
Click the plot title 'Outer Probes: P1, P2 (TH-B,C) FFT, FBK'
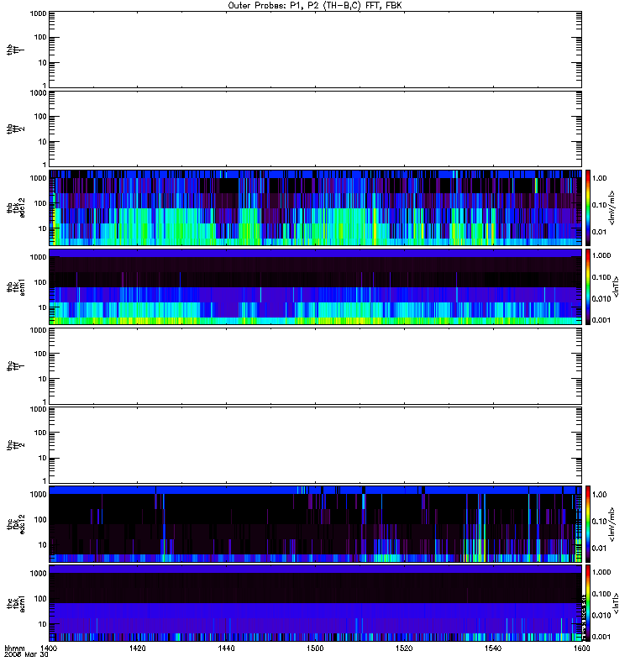pos(315,6)
